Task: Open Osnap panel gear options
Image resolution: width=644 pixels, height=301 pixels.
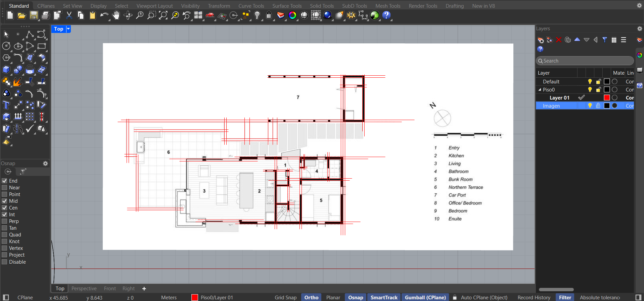Action: pos(45,163)
